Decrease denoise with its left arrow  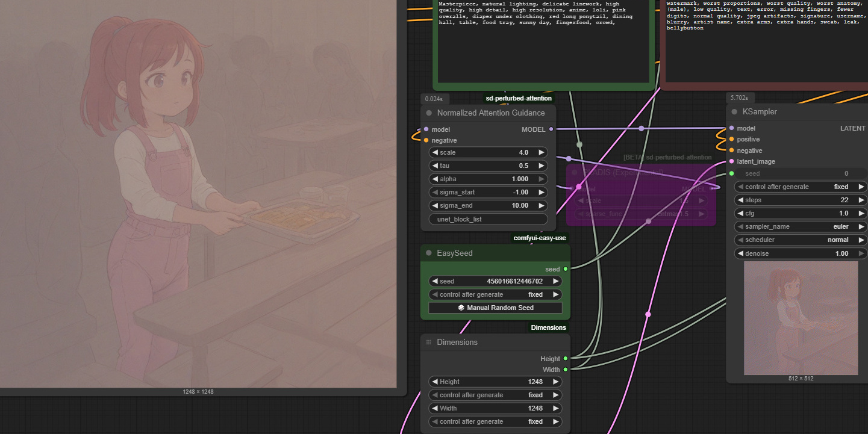pos(740,253)
